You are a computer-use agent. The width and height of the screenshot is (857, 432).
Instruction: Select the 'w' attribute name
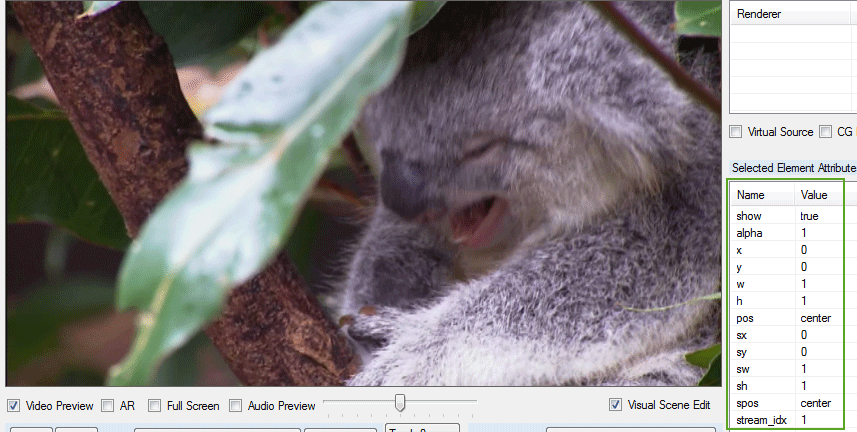[x=740, y=284]
